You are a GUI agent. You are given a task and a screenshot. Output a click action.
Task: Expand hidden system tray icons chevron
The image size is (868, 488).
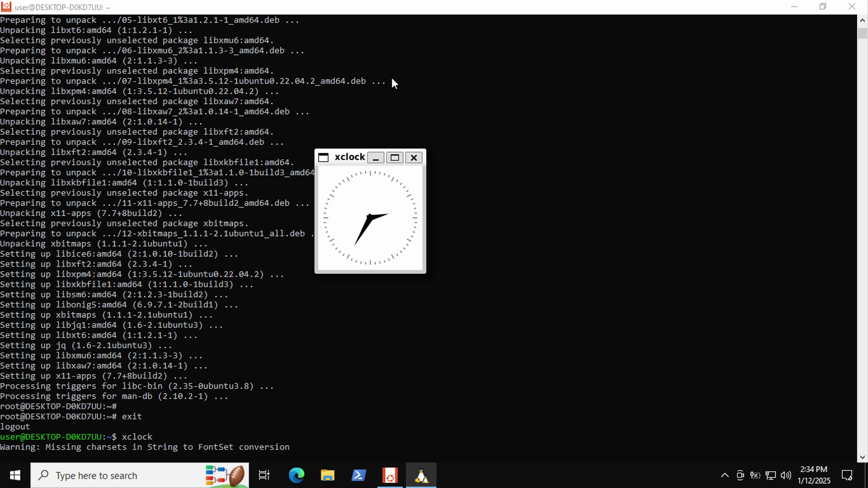coord(725,475)
